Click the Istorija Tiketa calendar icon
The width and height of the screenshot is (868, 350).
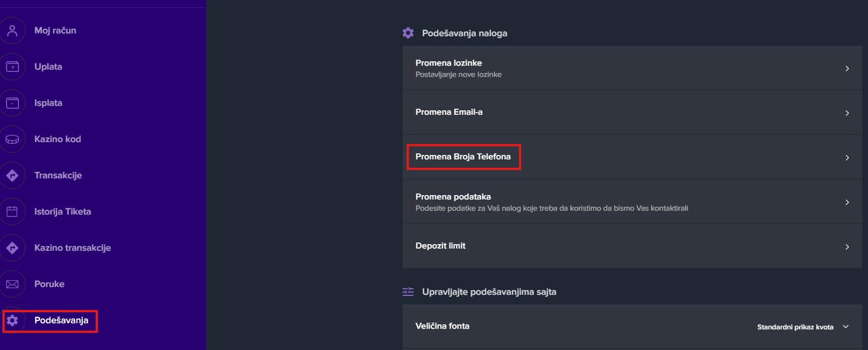12,212
